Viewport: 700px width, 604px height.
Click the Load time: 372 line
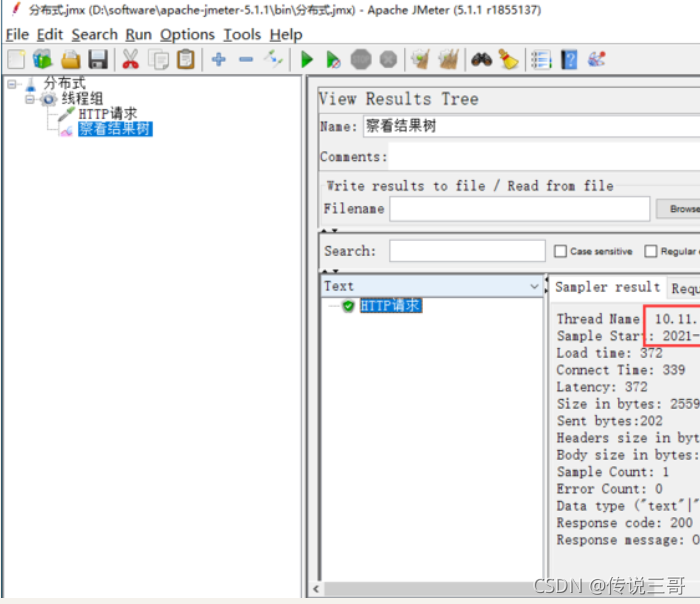609,353
